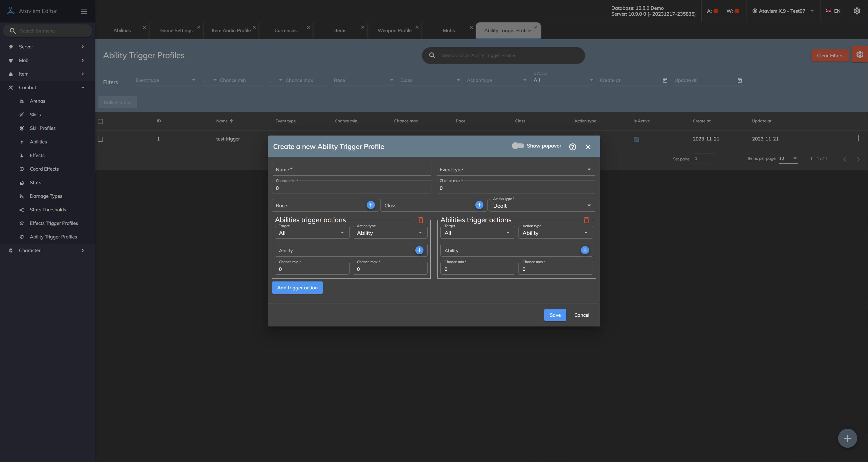Open Effects Trigger Profiles in sidebar

(54, 223)
